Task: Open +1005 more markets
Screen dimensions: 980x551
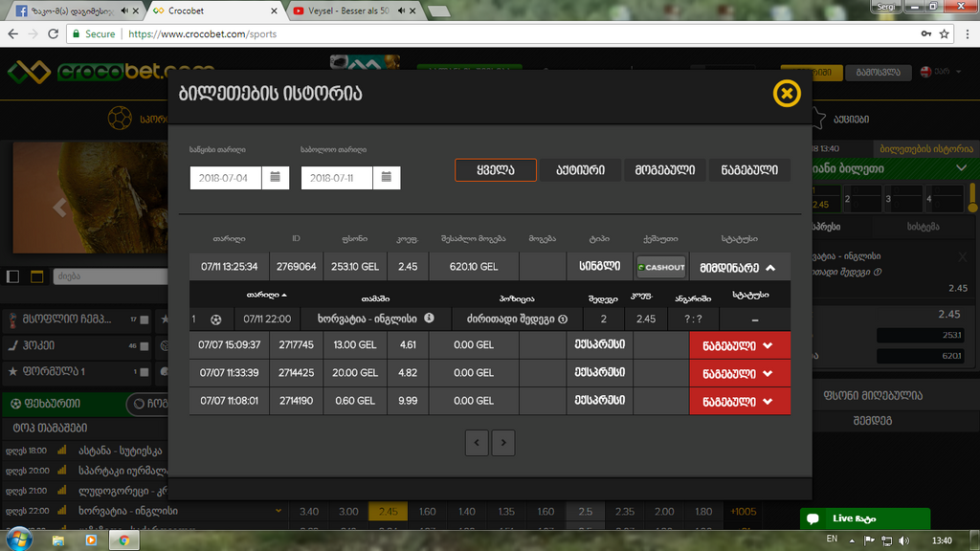Action: coord(743,512)
